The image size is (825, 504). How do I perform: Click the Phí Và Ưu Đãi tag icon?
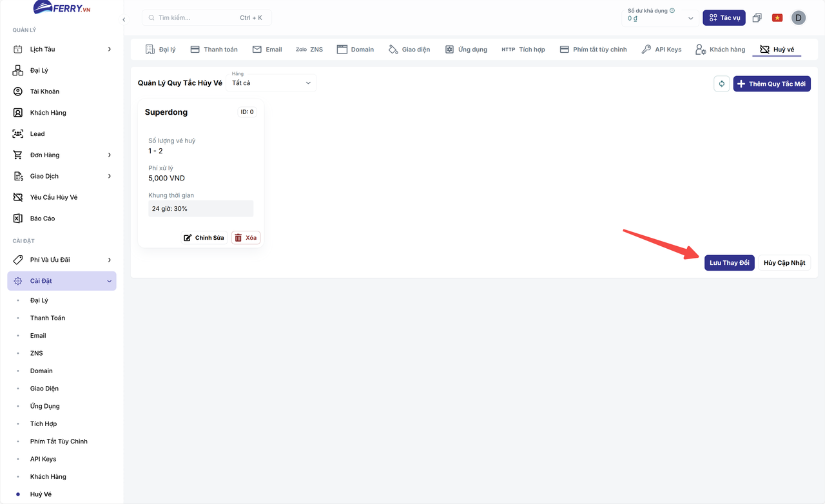click(x=18, y=260)
